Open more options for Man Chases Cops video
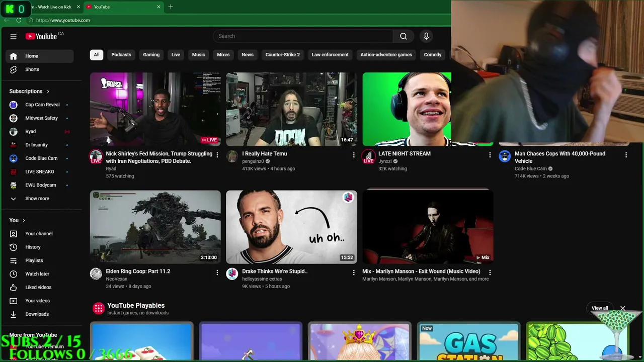Screen dimensions: 644x362 626,155
